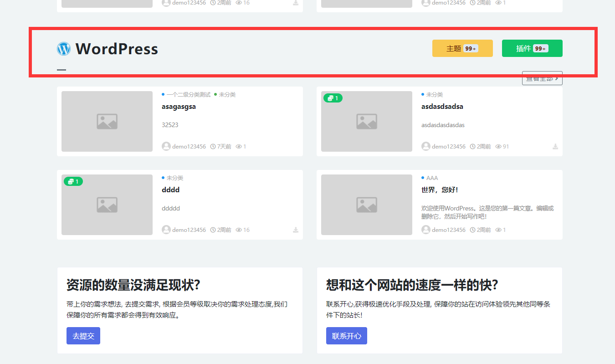Click the 联系开心 button
This screenshot has width=615, height=364.
point(346,335)
